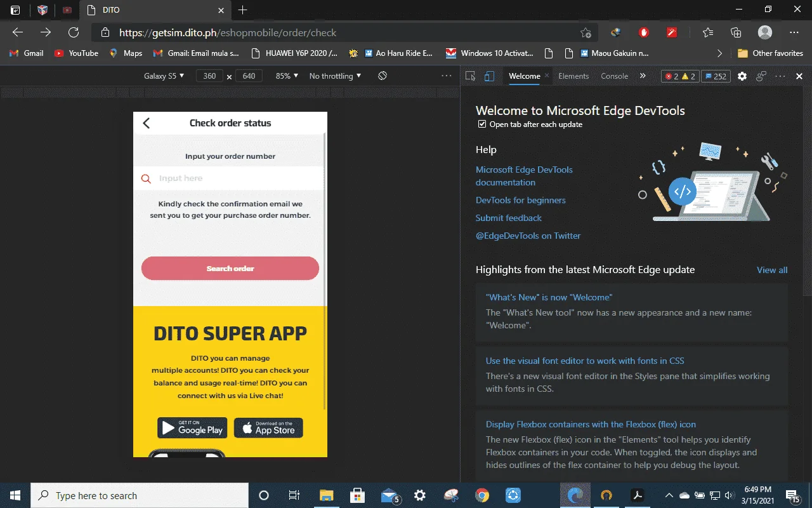Open Google Chrome from the taskbar
The width and height of the screenshot is (812, 508).
pyautogui.click(x=482, y=495)
